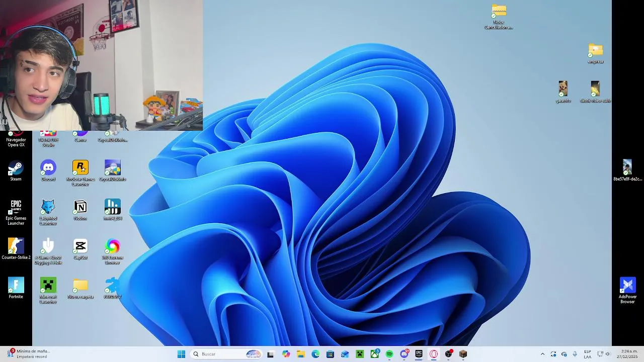Open network settings from the tray

tap(600, 354)
